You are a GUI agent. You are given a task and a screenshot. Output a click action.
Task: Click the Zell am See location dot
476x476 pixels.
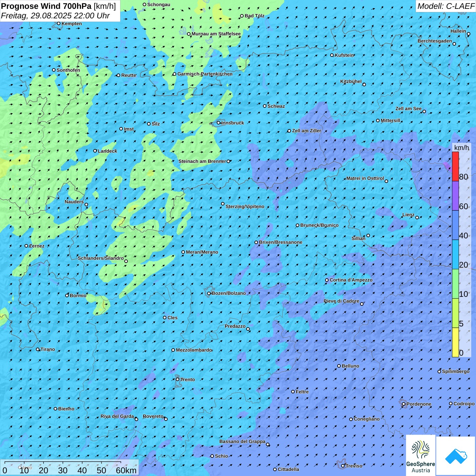(424, 112)
